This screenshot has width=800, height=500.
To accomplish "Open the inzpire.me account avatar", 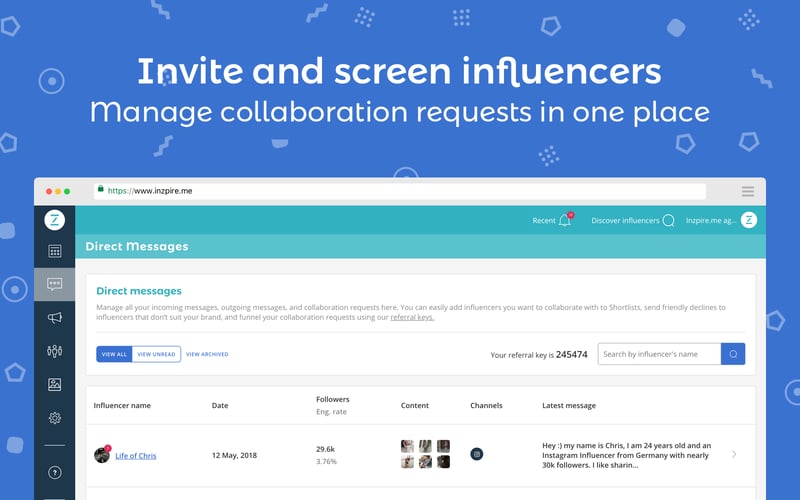I will coord(748,220).
